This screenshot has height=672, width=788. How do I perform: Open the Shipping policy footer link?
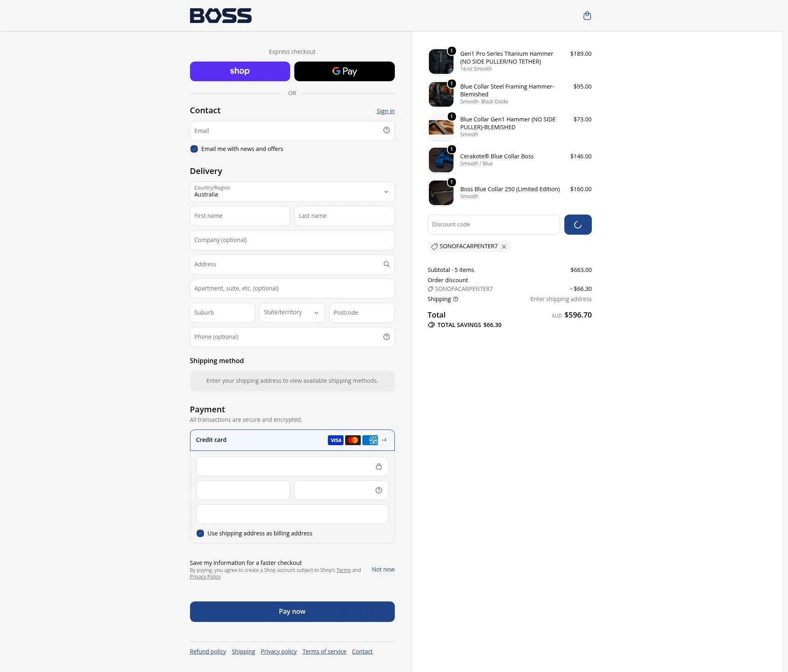tap(243, 651)
